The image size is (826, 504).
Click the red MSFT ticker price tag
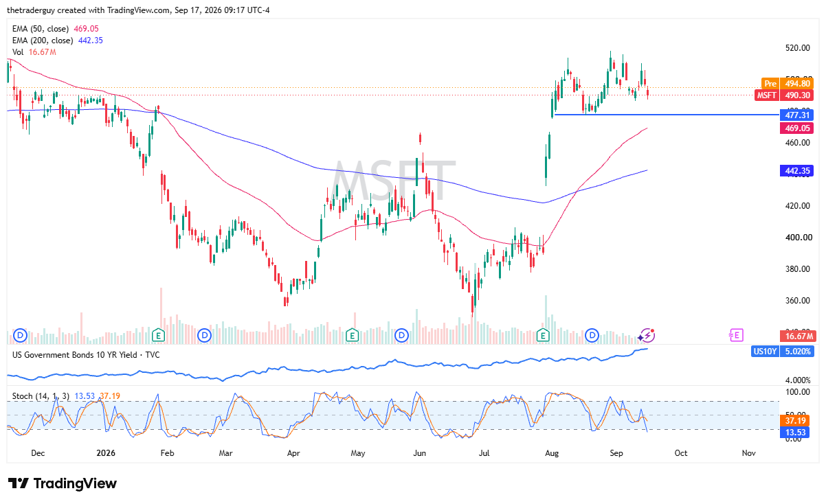766,95
